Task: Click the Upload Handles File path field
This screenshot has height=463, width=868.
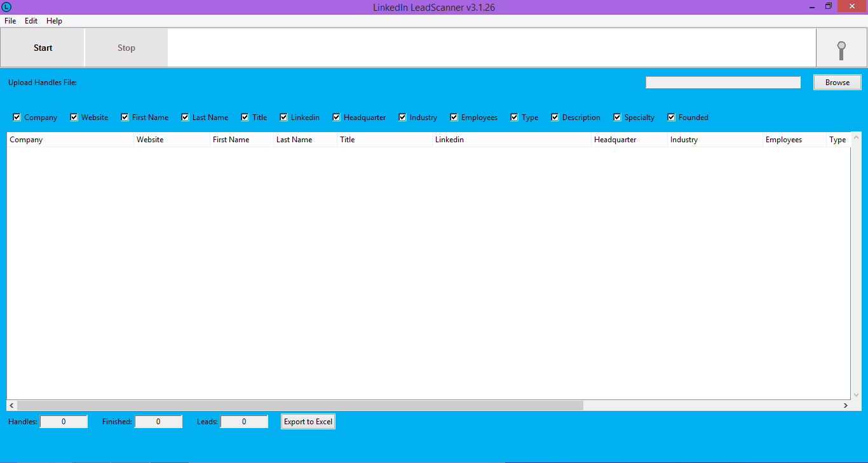Action: [x=722, y=83]
